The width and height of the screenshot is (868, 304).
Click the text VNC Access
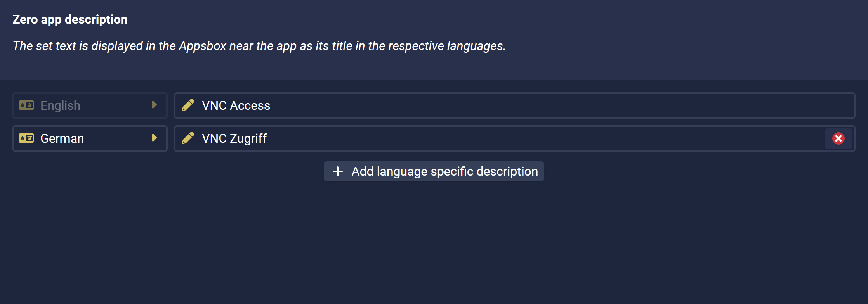point(236,105)
